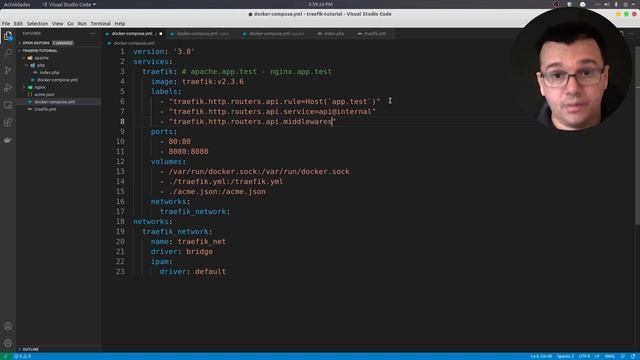Switch to the index.php tab
The height and width of the screenshot is (360, 640).
point(331,33)
